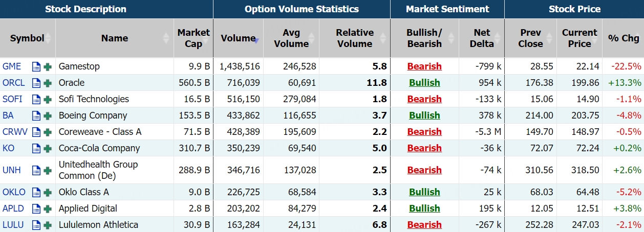Open the SOFI symbol link
The image size is (644, 232).
pyautogui.click(x=12, y=99)
